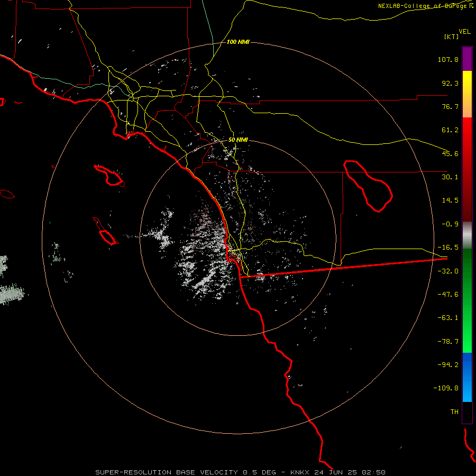
Task: Select the 30.1 legend value
Action: pyautogui.click(x=450, y=177)
